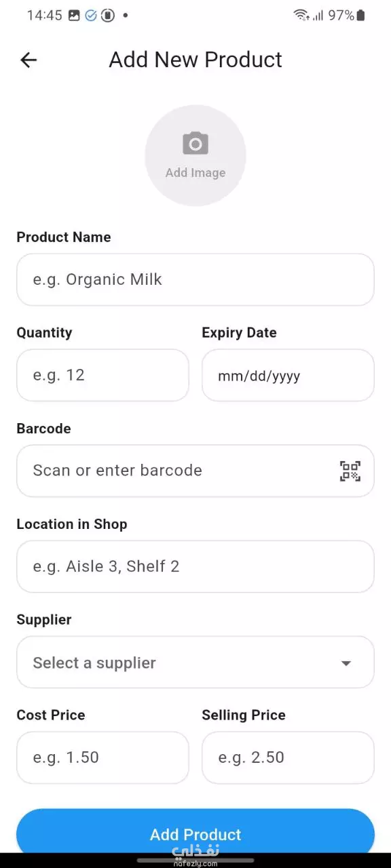391x868 pixels.
Task: Focus the Cost Price input
Action: point(103,757)
